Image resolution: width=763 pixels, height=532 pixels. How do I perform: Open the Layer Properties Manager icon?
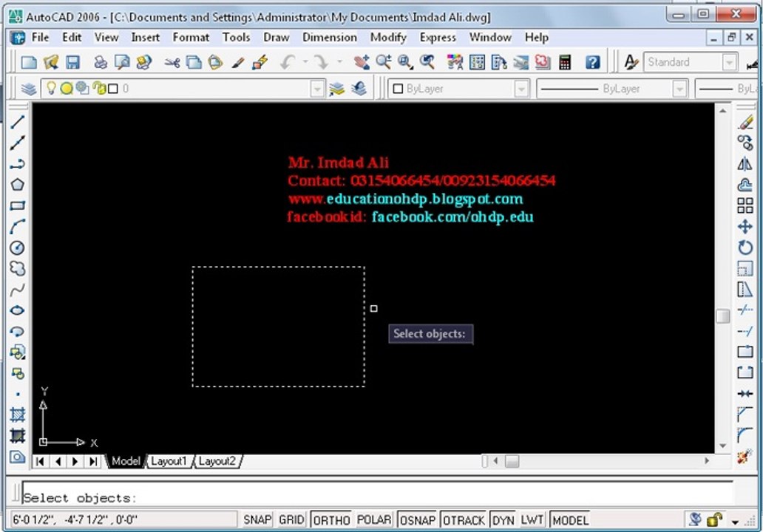tap(28, 89)
